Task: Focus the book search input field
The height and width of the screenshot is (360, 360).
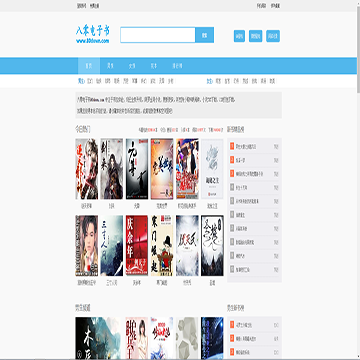Action: 158,35
